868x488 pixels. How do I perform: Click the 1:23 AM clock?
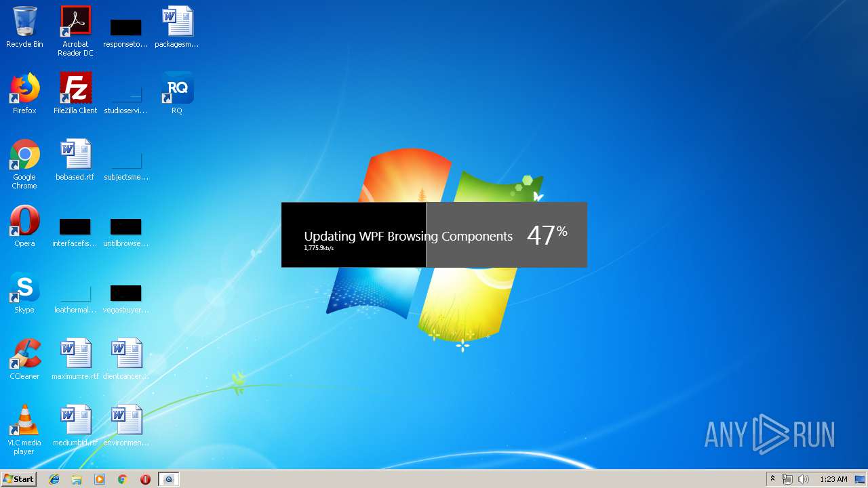click(833, 479)
